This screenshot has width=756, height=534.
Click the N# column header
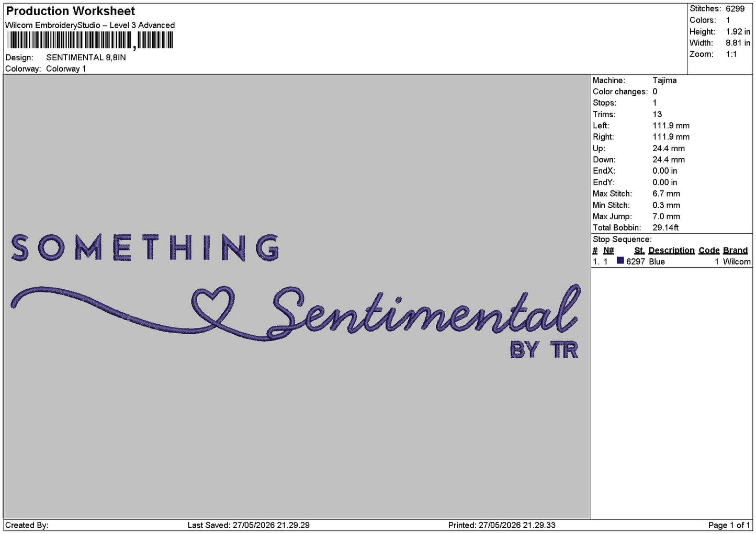point(608,251)
